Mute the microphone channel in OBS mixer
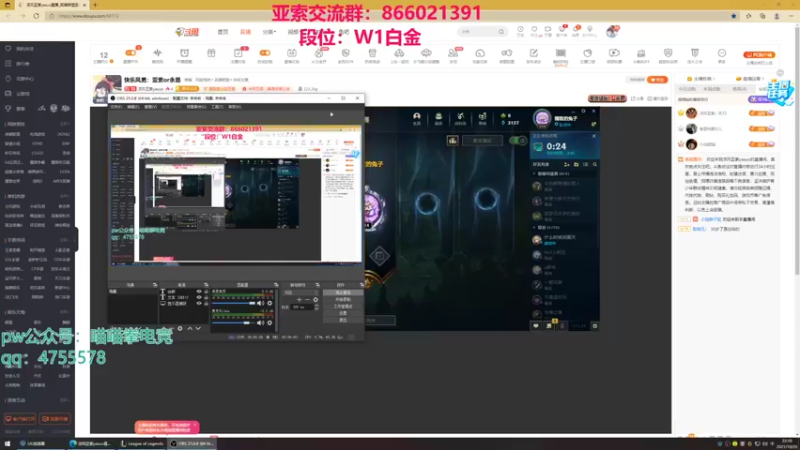 tap(261, 323)
